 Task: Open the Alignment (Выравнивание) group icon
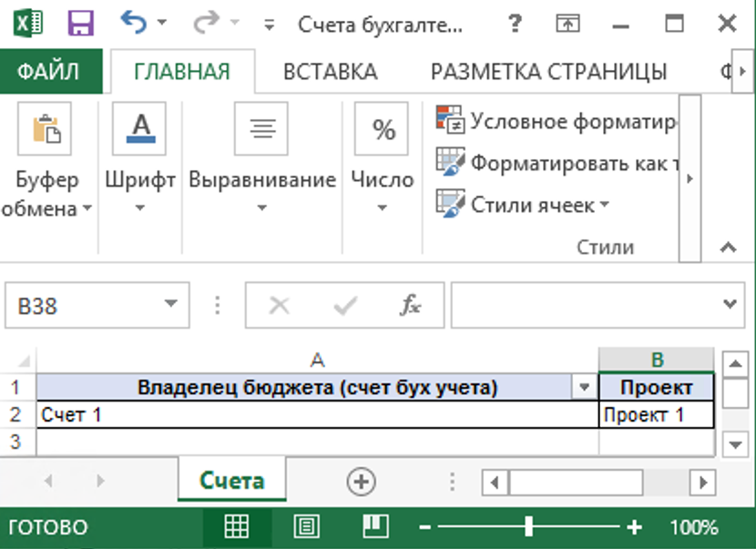[261, 129]
